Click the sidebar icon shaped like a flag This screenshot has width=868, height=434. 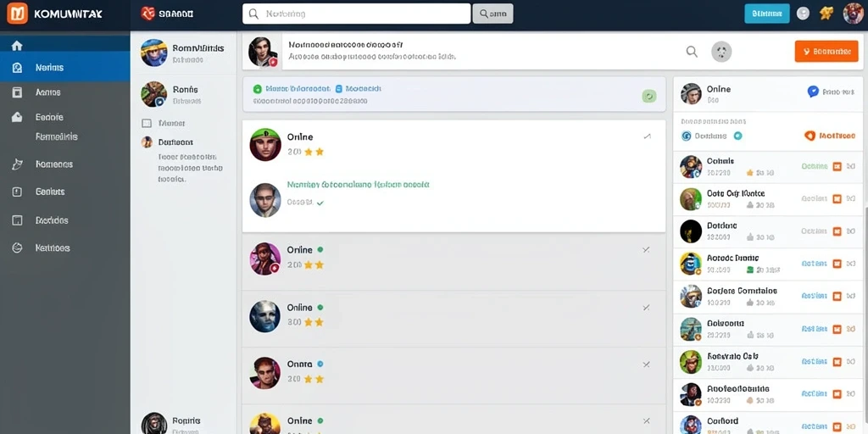coord(17,164)
